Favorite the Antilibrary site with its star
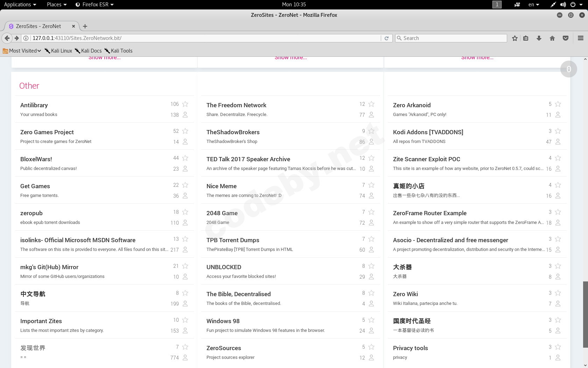The image size is (588, 368). pyautogui.click(x=185, y=104)
